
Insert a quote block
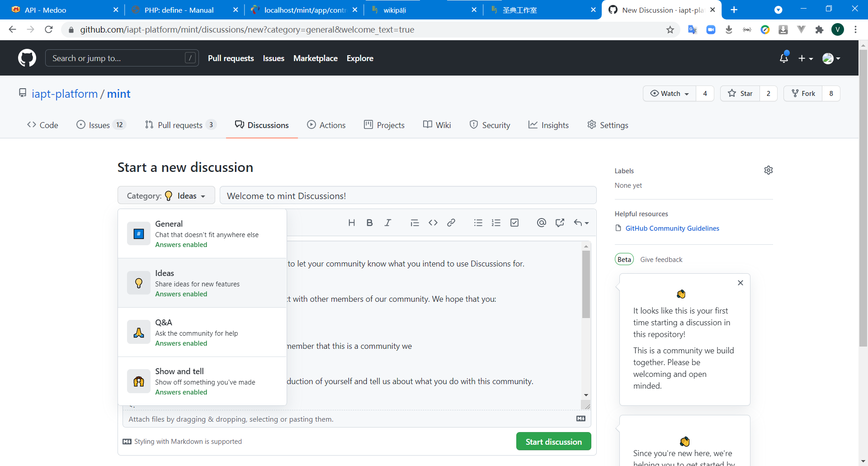coord(415,223)
